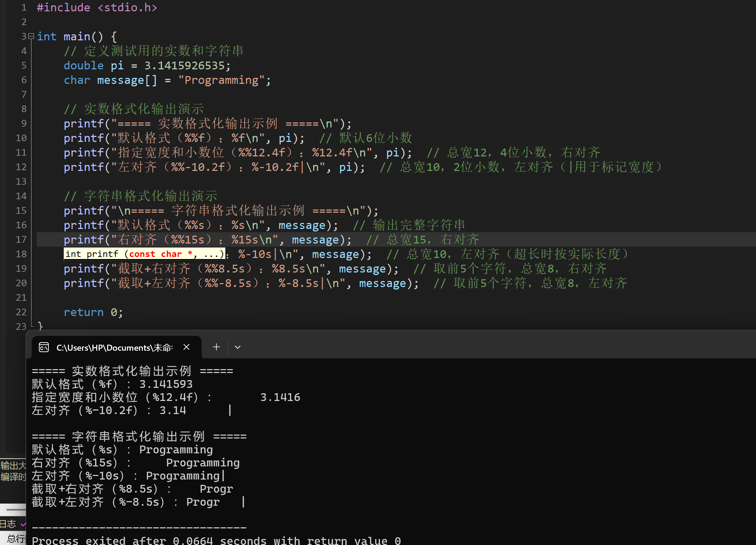This screenshot has width=756, height=545.
Task: Click the 输出大 text in the bottom panel
Action: [x=13, y=465]
